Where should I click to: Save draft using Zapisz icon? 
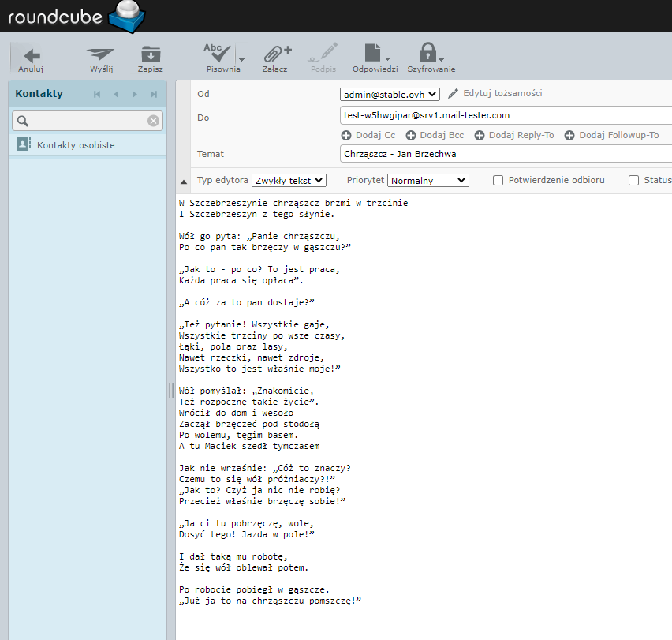pos(150,56)
